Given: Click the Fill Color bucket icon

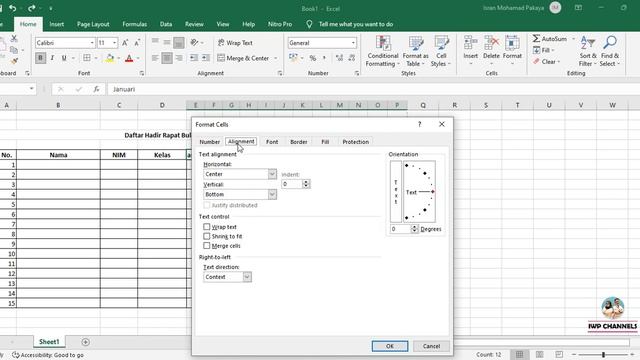Looking at the screenshot, I should coord(109,58).
